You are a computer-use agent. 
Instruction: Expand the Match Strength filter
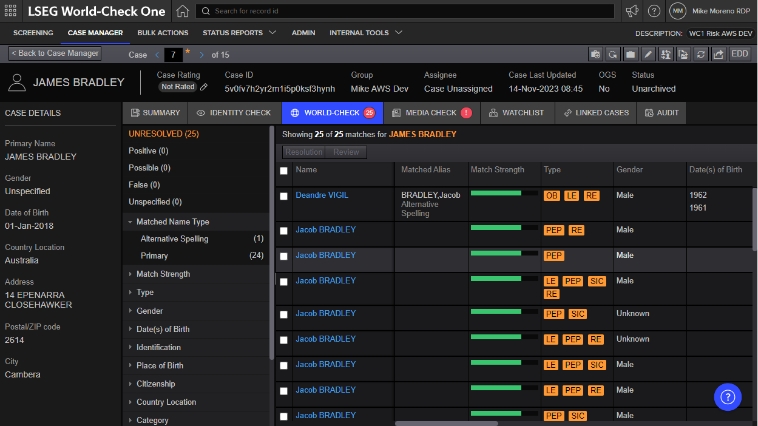[x=162, y=274]
